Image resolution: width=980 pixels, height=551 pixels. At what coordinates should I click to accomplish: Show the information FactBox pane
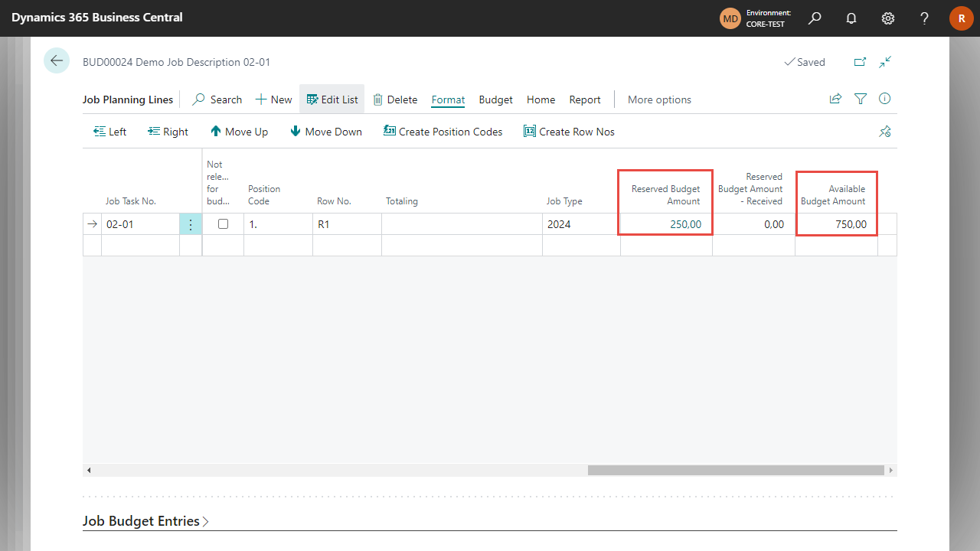[885, 99]
